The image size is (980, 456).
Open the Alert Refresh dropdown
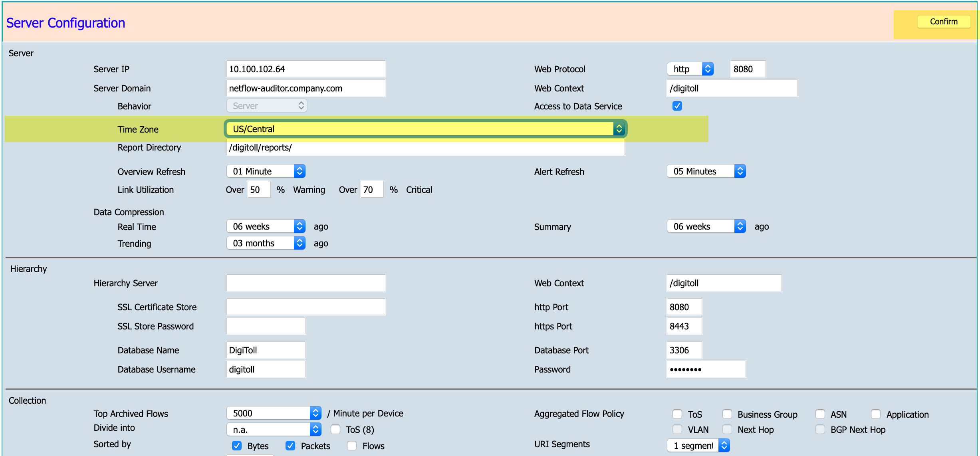(x=706, y=171)
